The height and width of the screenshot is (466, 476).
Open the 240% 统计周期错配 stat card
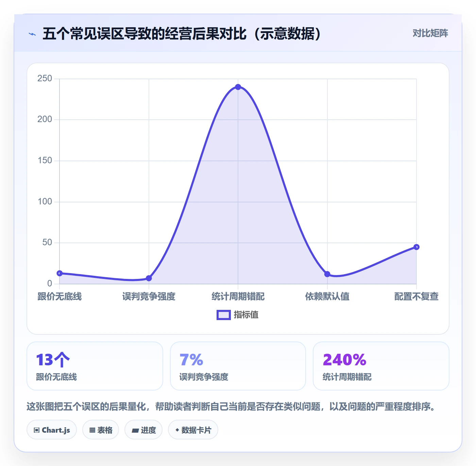click(381, 366)
